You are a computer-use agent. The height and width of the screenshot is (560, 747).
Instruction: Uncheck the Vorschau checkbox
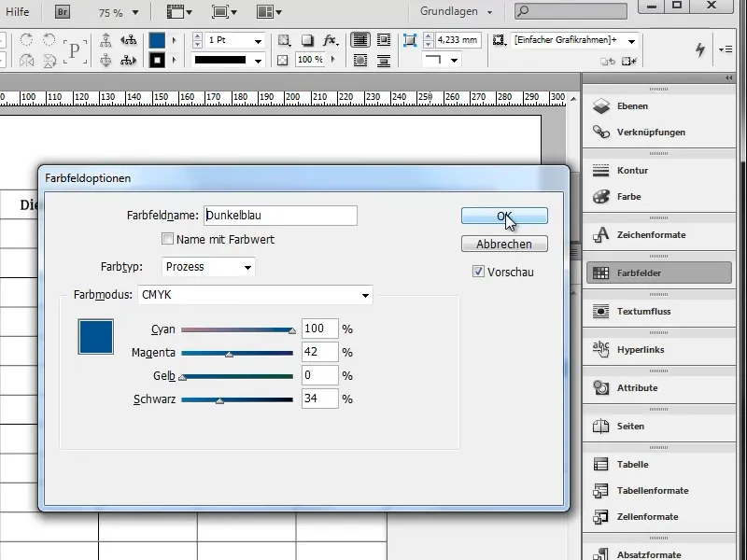point(478,272)
